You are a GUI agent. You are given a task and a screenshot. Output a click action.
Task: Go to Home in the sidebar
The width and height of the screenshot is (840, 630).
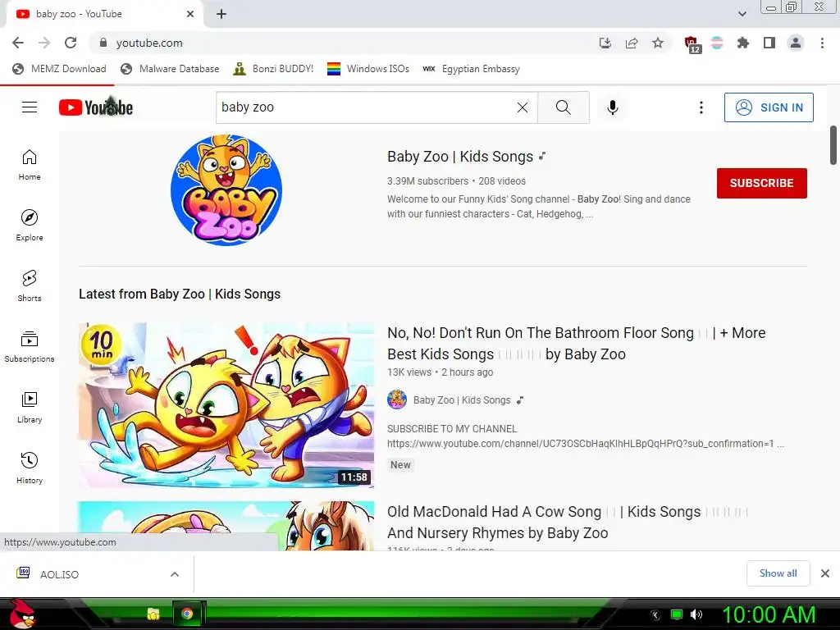pos(30,165)
